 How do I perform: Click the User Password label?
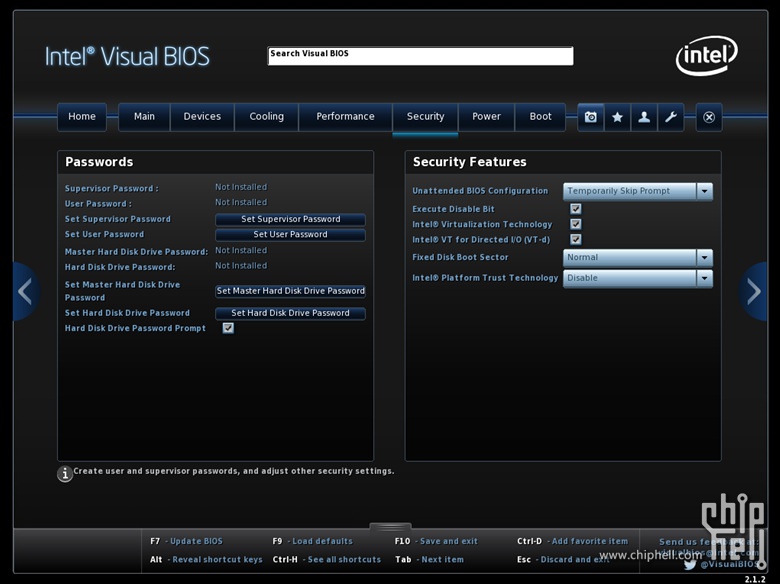98,204
